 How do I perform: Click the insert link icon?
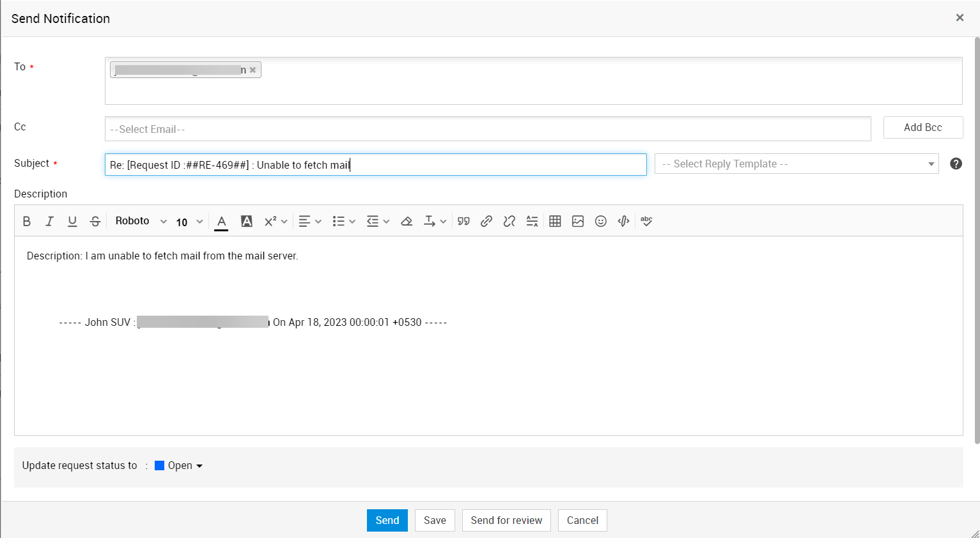click(x=486, y=221)
